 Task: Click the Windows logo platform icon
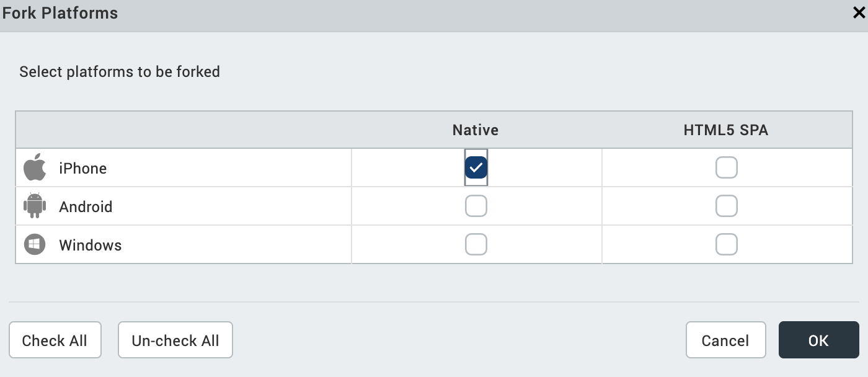pos(35,244)
